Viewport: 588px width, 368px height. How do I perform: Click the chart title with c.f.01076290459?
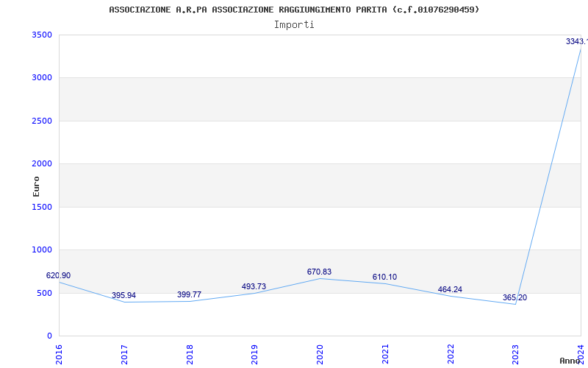pos(294,10)
